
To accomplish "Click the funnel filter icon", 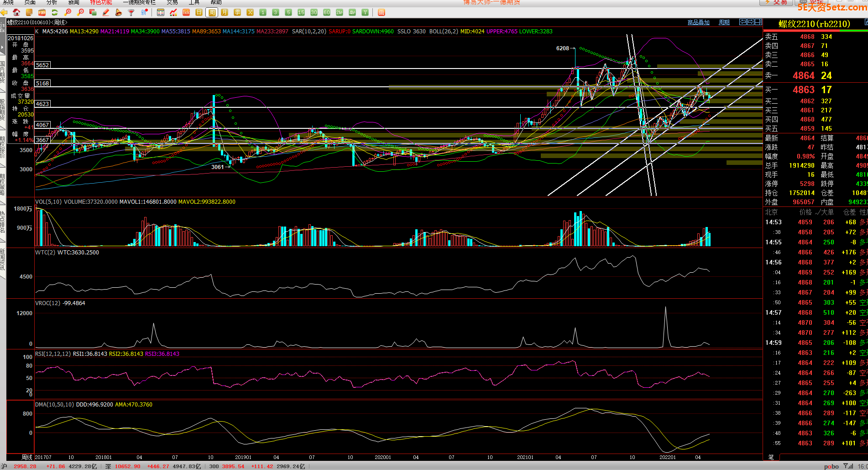I will pos(131,12).
